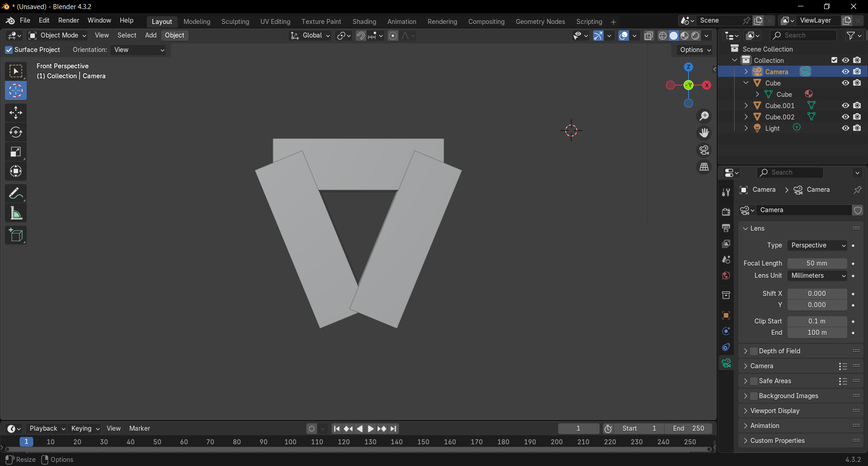Click the zoom viewport magnifier icon

pos(704,116)
